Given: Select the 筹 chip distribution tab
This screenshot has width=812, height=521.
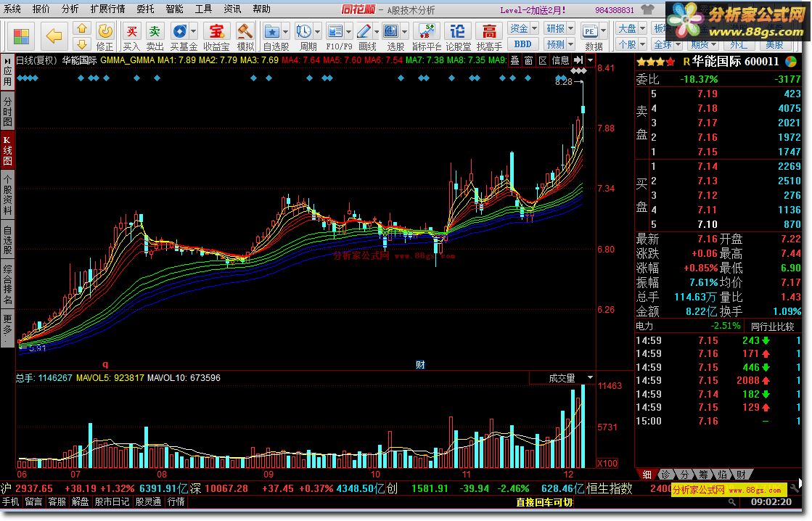Looking at the screenshot, I should tap(703, 475).
